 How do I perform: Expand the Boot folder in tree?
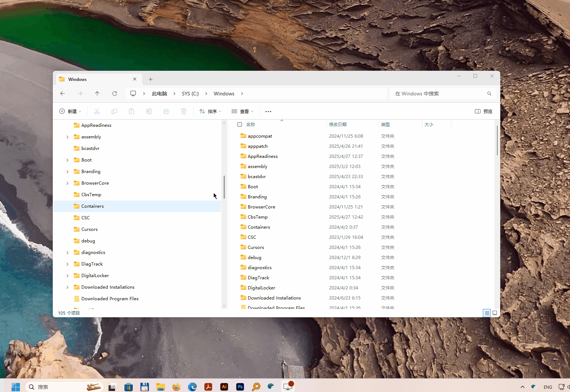[68, 160]
